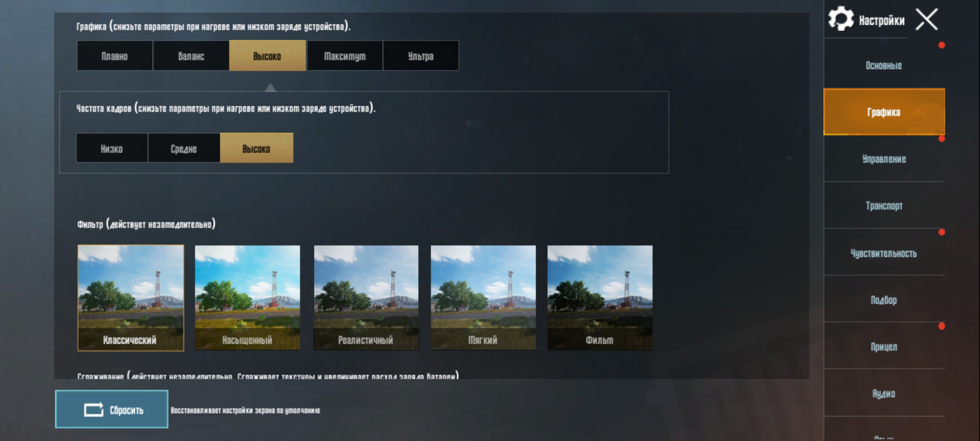Pick the Классический filter thumbnail
The width and height of the screenshot is (980, 441).
pos(131,298)
